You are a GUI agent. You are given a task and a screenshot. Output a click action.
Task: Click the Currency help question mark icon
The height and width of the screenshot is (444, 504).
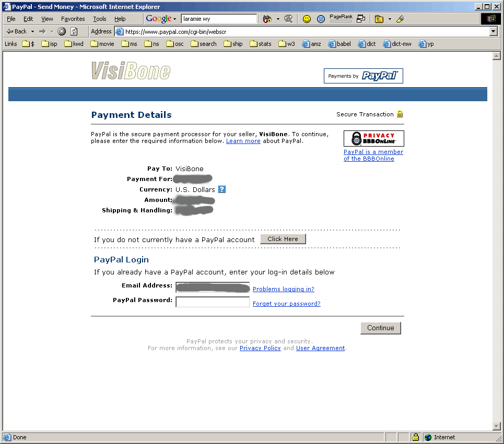coord(222,189)
